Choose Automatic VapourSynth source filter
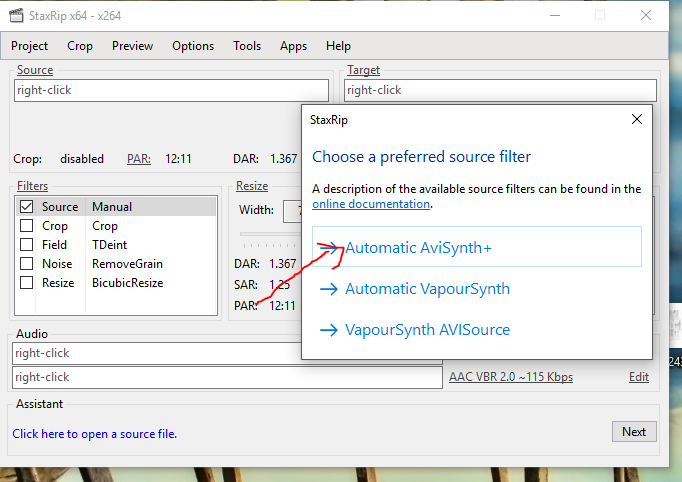 [427, 289]
